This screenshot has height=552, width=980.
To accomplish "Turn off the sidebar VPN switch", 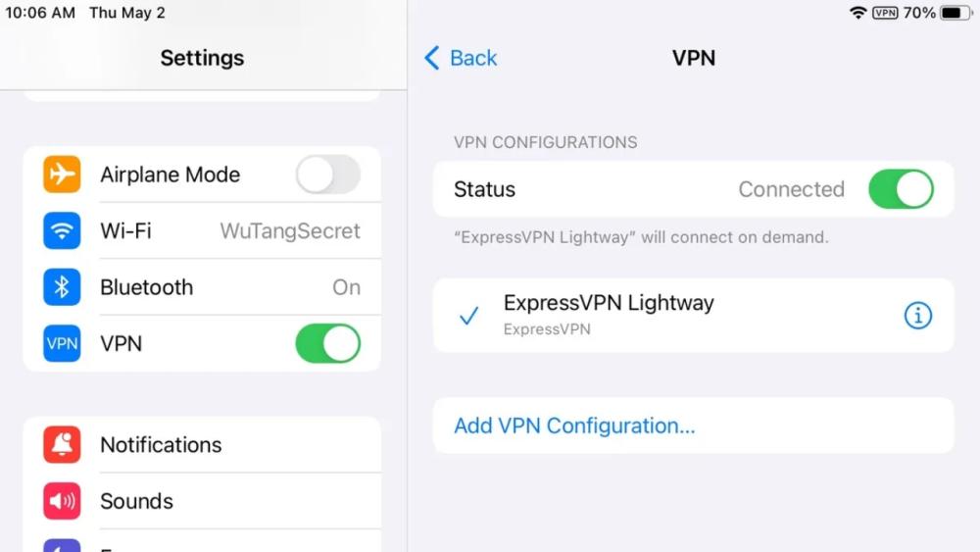I will click(328, 343).
